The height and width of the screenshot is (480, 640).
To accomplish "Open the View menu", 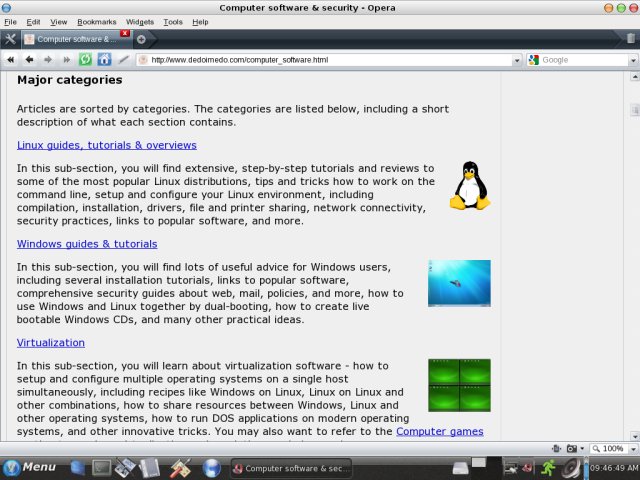I will click(x=58, y=22).
